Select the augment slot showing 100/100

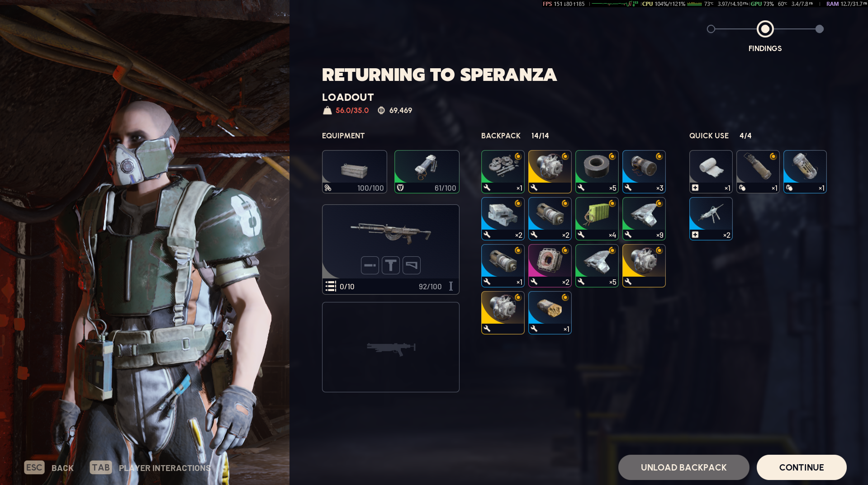point(354,172)
